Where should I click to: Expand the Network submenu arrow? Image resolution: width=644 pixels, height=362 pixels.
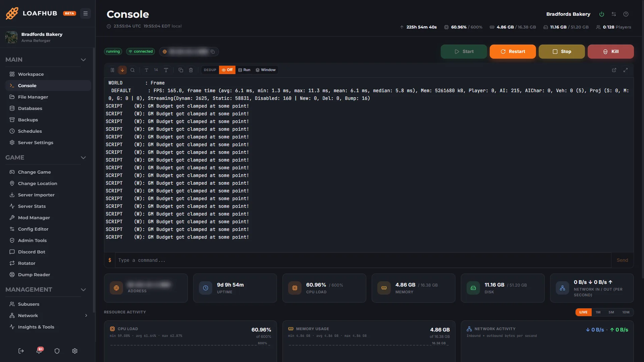pos(86,315)
